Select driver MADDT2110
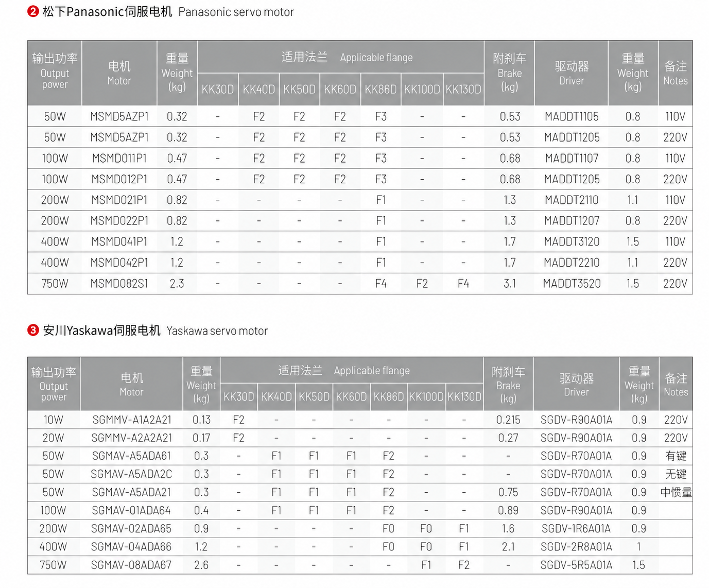The height and width of the screenshot is (588, 709). coord(572,200)
